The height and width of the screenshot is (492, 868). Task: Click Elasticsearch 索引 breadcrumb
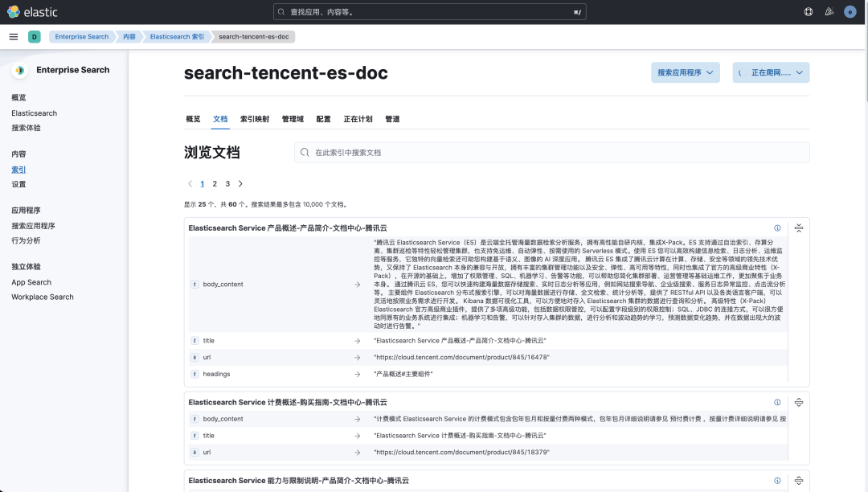(x=177, y=36)
